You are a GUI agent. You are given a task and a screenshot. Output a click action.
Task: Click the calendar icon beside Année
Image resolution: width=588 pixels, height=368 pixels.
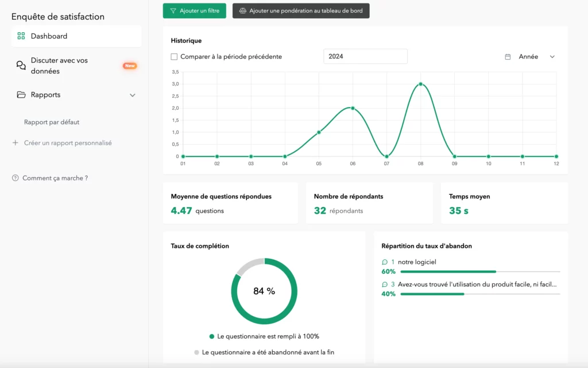[x=508, y=56]
